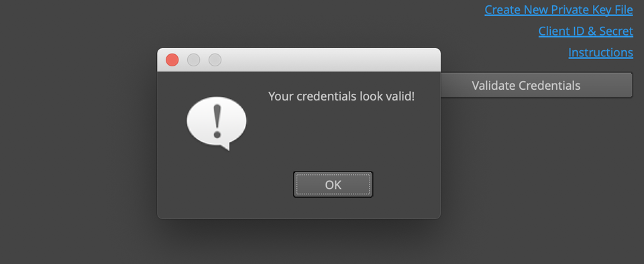
Task: Click the gray minimize button in dialog title bar
Action: (x=193, y=60)
